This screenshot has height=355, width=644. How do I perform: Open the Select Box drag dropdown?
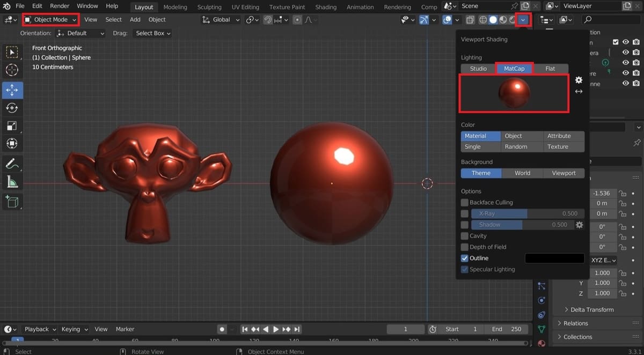(153, 33)
